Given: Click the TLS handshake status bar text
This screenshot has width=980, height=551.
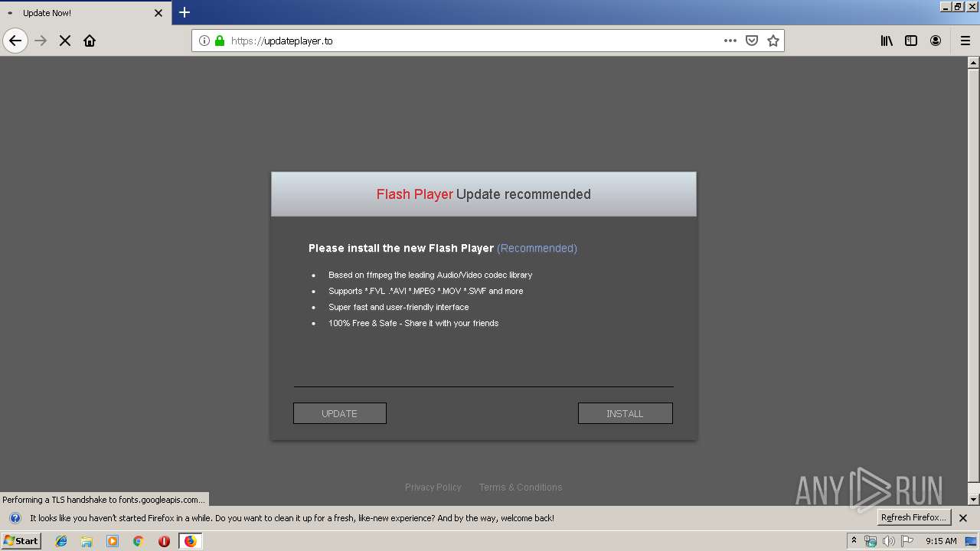Looking at the screenshot, I should tap(104, 500).
